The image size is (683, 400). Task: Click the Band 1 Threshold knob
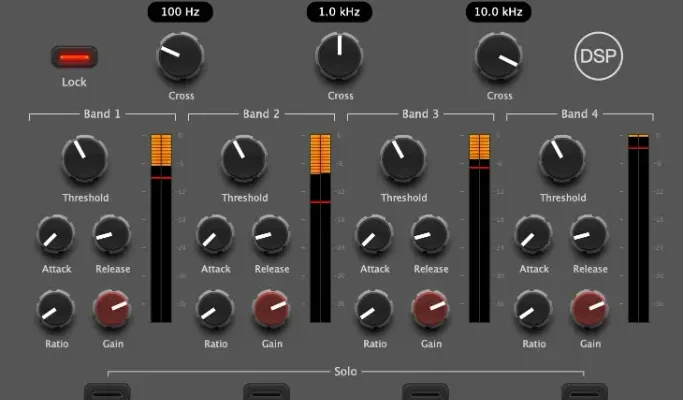tap(86, 158)
